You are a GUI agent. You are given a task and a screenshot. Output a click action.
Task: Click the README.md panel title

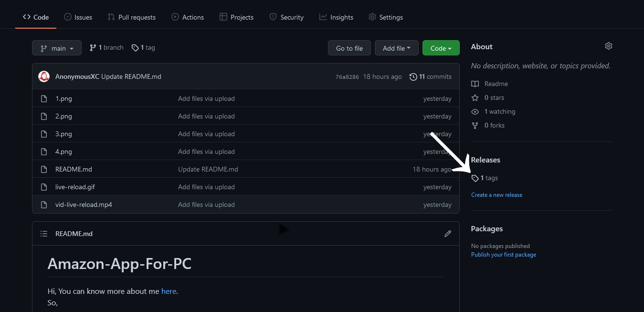click(74, 234)
